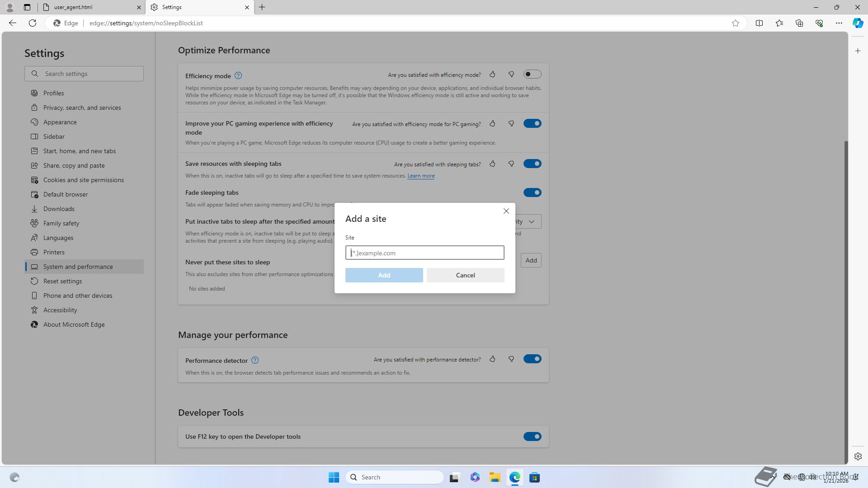Switch to the user_agent.html tab
Image resolution: width=868 pixels, height=488 pixels.
coord(88,7)
